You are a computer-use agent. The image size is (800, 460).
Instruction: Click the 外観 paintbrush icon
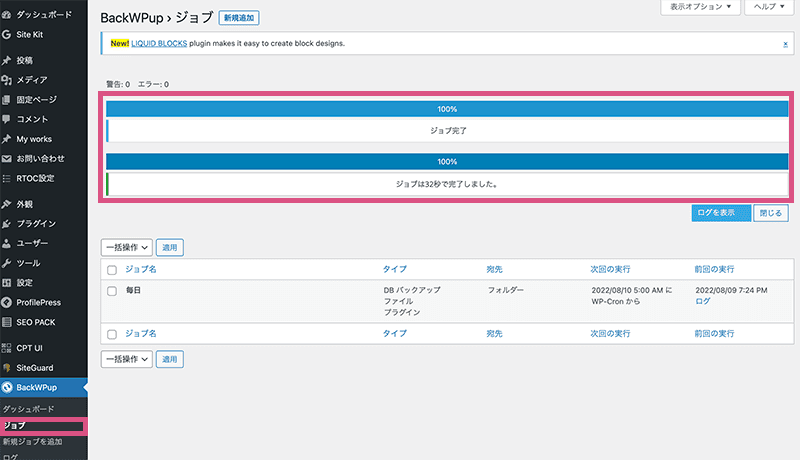pyautogui.click(x=6, y=205)
